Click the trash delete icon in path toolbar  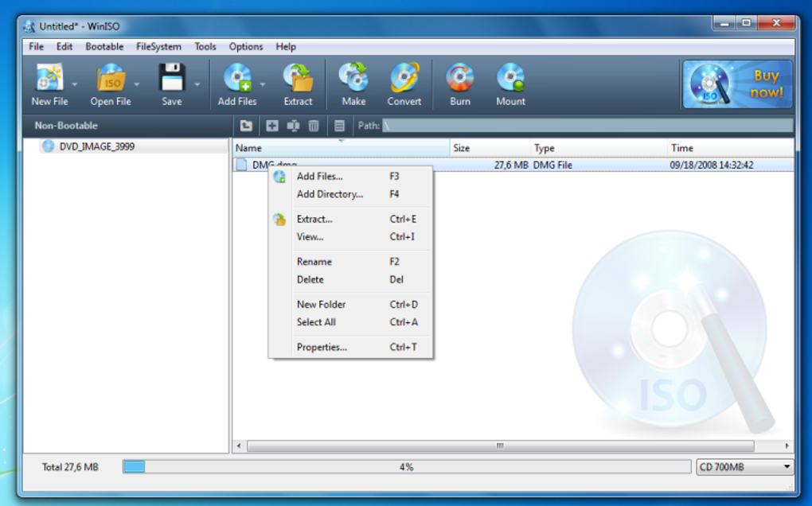coord(314,126)
